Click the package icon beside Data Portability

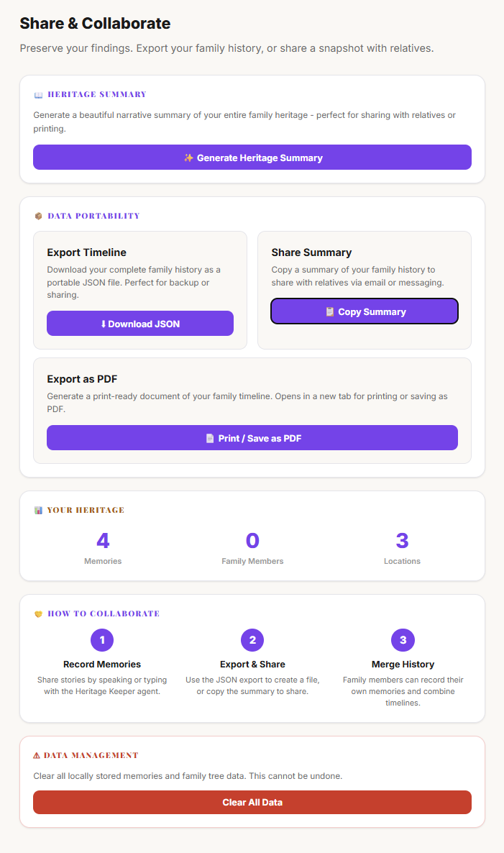pyautogui.click(x=38, y=216)
